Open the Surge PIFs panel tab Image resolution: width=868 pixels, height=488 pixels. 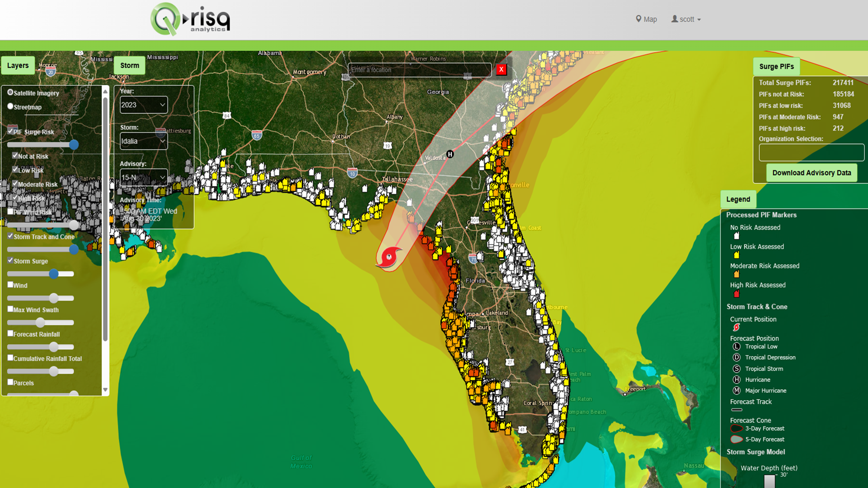pyautogui.click(x=776, y=66)
